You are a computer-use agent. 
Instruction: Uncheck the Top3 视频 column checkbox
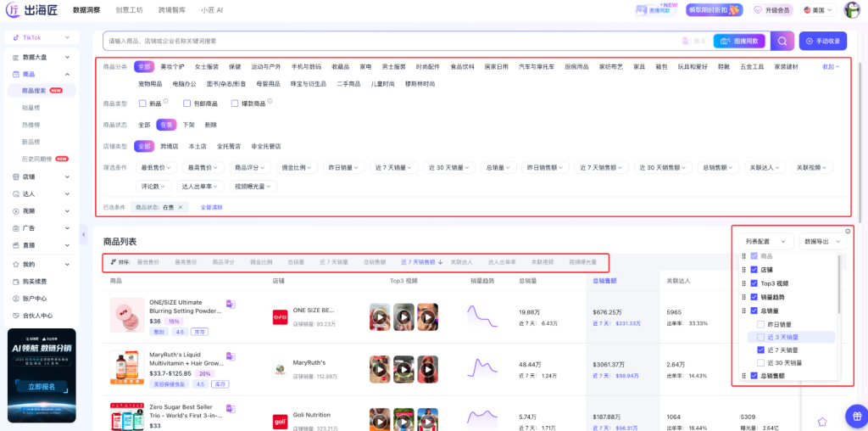click(754, 283)
